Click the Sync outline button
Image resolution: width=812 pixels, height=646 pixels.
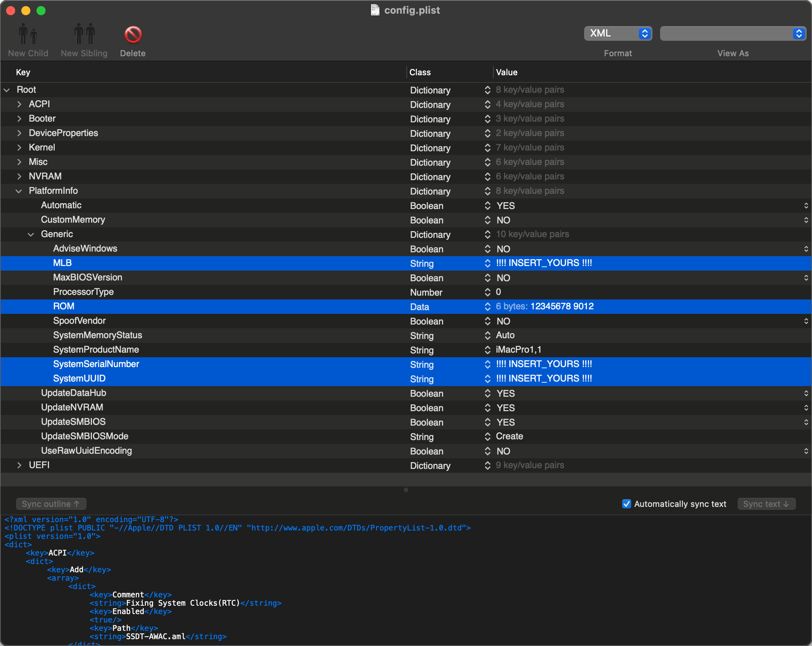coord(51,504)
